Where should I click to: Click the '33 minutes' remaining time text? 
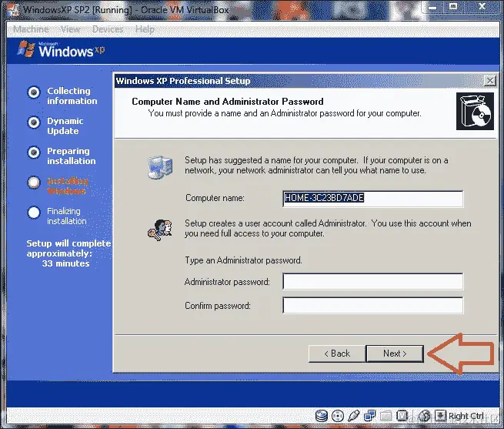coord(65,263)
